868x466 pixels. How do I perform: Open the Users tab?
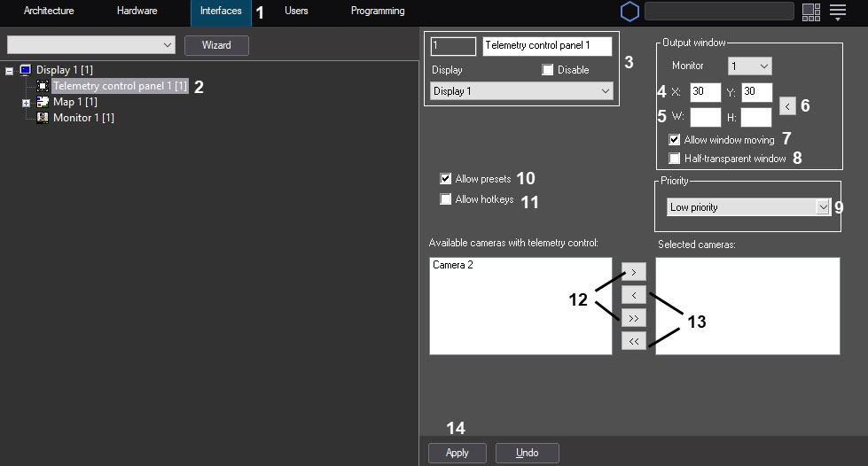pyautogui.click(x=296, y=11)
